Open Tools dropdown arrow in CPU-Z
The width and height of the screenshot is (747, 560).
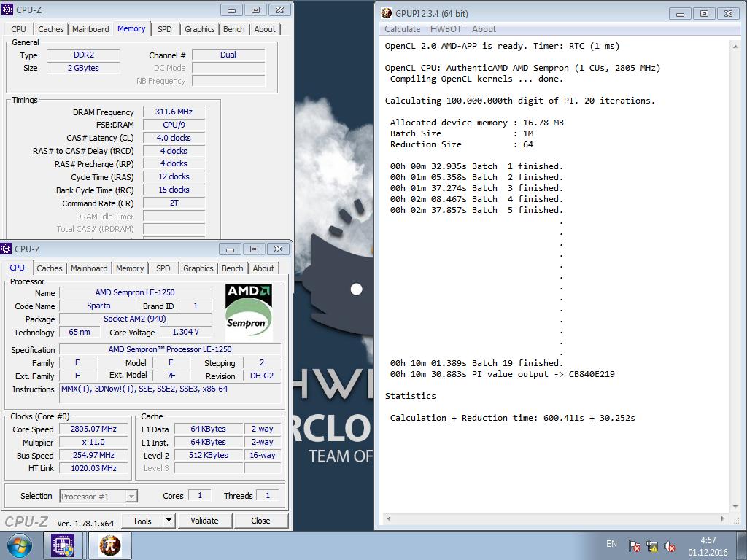tap(169, 521)
